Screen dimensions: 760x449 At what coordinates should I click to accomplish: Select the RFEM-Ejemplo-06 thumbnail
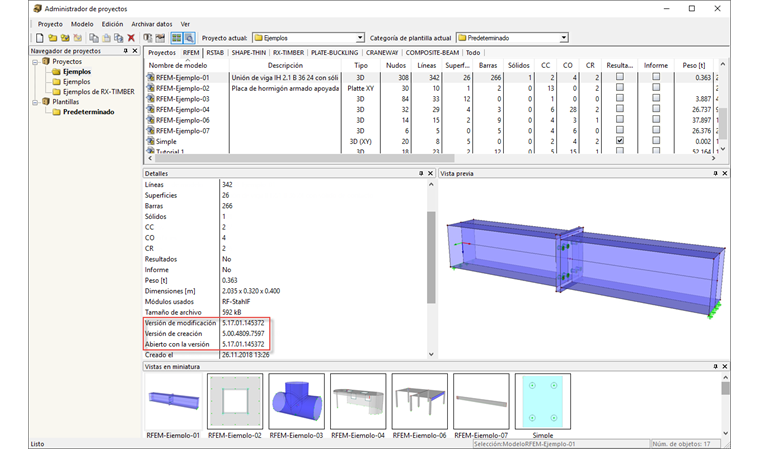tap(419, 401)
